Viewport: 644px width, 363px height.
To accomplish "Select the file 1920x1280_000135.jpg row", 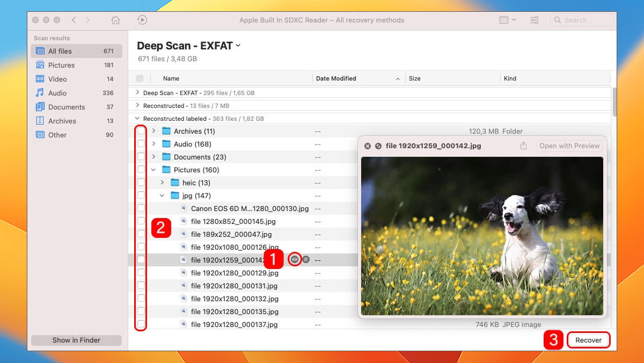I will [369, 311].
